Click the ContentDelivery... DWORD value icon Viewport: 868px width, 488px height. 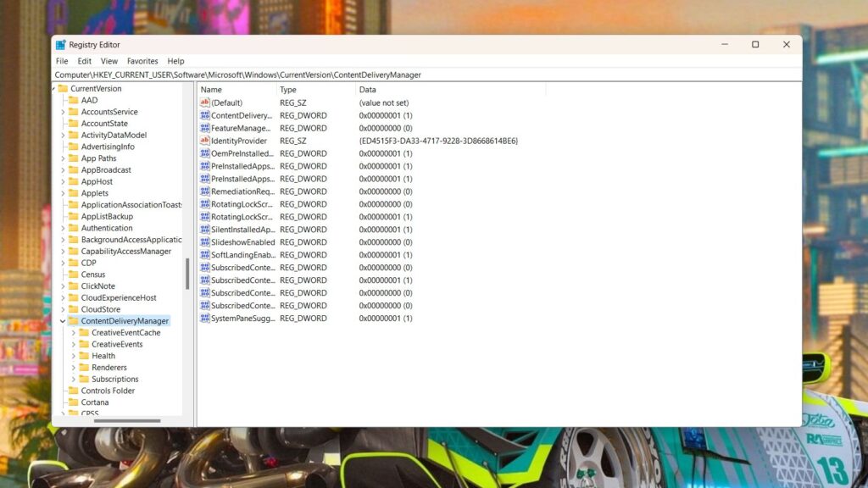(x=205, y=115)
